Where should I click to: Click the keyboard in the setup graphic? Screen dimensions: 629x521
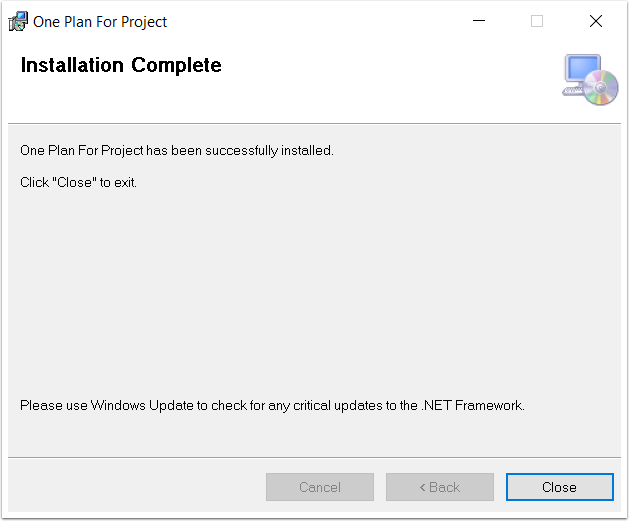[x=572, y=91]
